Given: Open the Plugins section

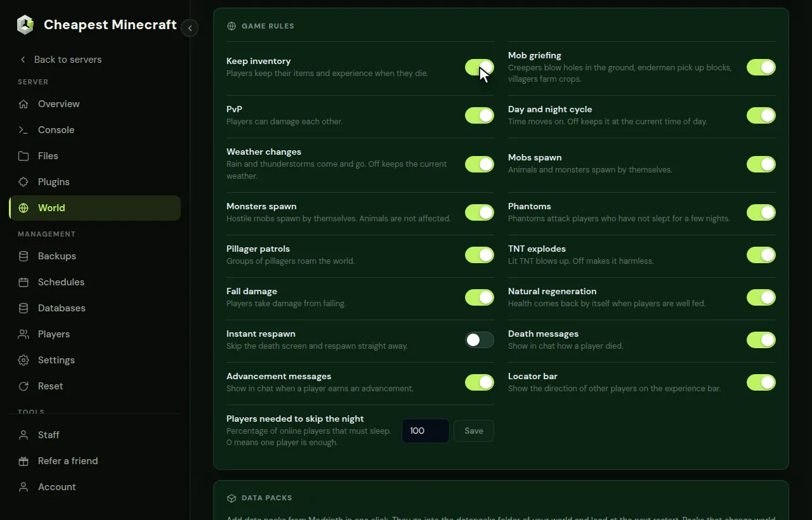Looking at the screenshot, I should click(95, 182).
